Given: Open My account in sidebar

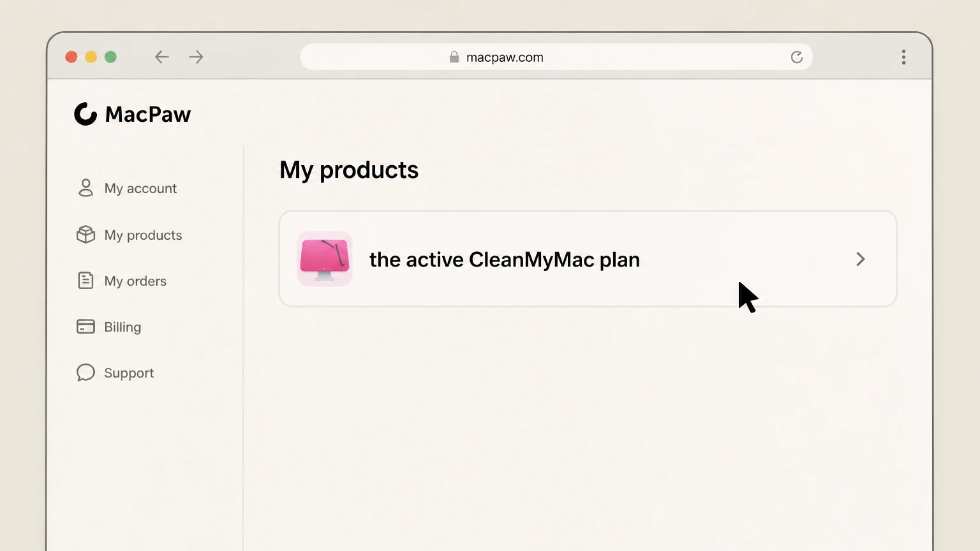Looking at the screenshot, I should pos(140,188).
